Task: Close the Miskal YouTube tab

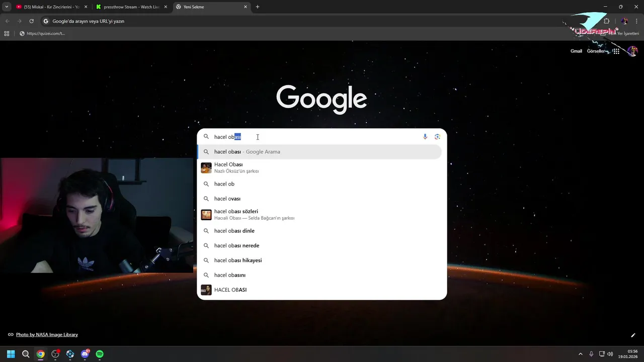Action: coord(86,7)
